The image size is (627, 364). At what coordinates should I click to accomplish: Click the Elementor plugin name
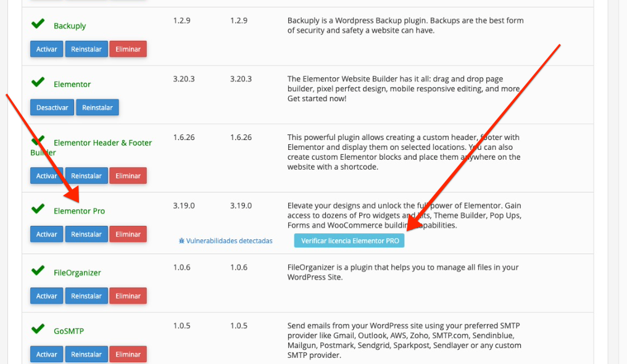72,85
